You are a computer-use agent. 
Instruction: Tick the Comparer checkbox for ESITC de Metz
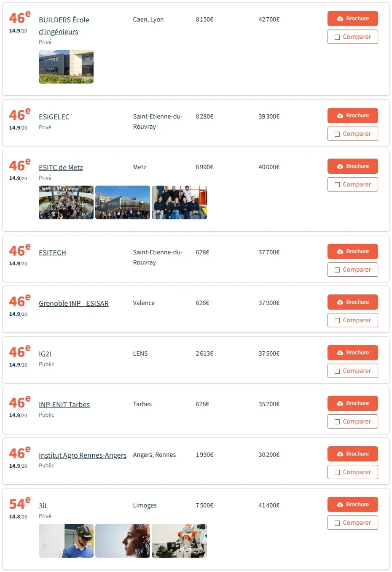click(337, 185)
